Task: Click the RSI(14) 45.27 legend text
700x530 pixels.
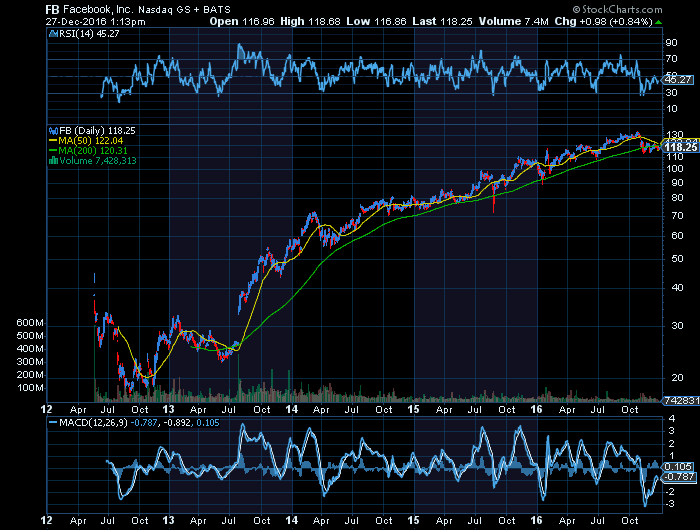Action: pyautogui.click(x=89, y=33)
